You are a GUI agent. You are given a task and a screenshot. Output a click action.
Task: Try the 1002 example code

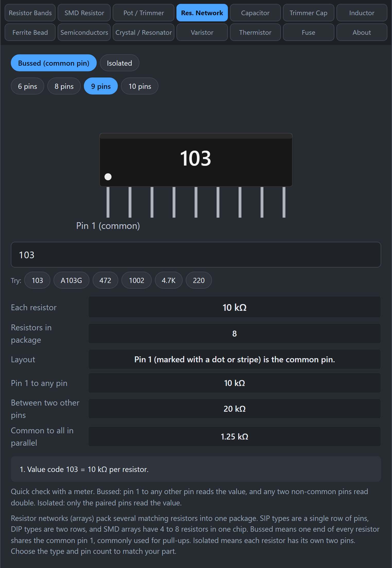point(137,280)
